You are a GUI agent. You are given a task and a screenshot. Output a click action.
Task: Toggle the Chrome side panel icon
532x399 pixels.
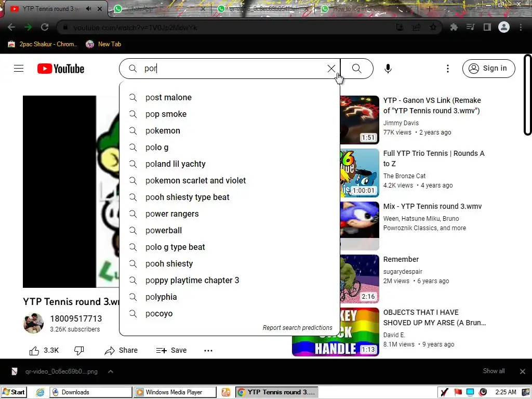coord(487,27)
